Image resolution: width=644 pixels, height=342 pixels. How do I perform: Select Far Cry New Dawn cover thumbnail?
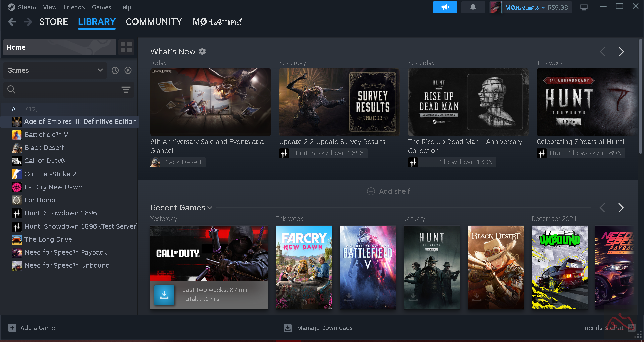pyautogui.click(x=304, y=267)
